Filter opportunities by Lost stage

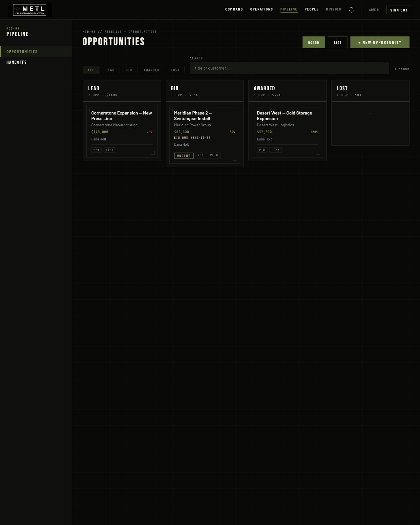(x=175, y=70)
